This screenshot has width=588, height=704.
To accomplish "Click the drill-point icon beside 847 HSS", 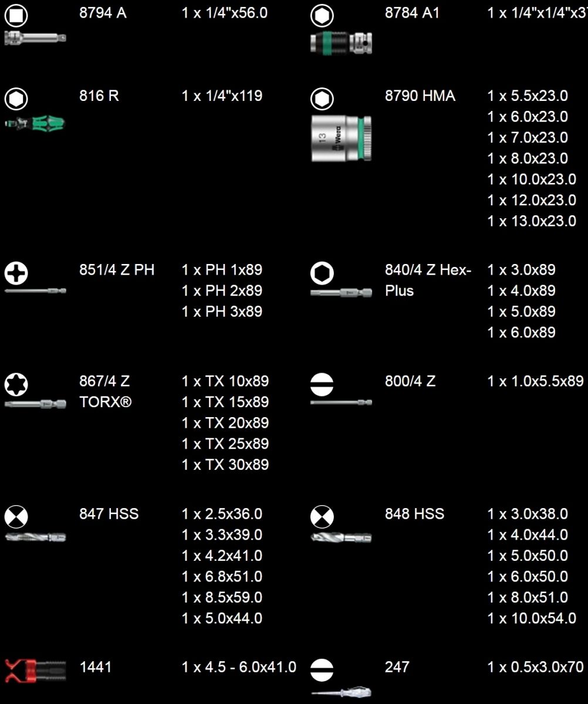I will 16,517.
